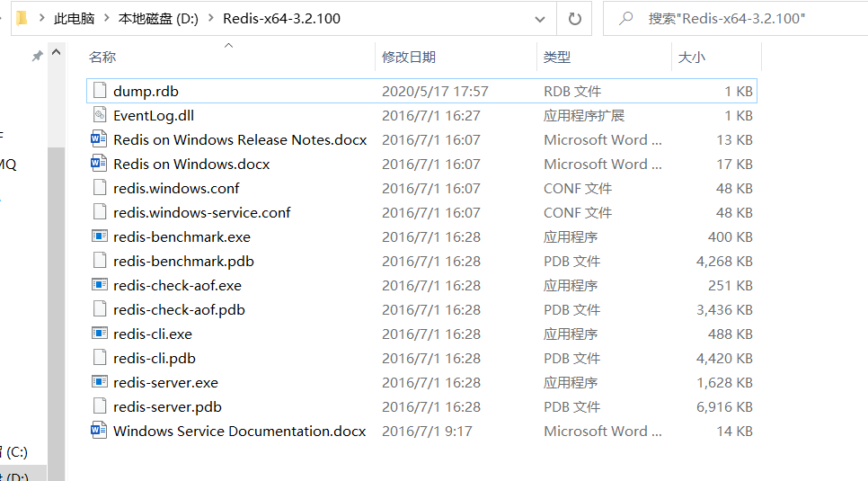Select the redis-cli.exe file name
Viewport: 868px width, 481px height.
pos(153,334)
